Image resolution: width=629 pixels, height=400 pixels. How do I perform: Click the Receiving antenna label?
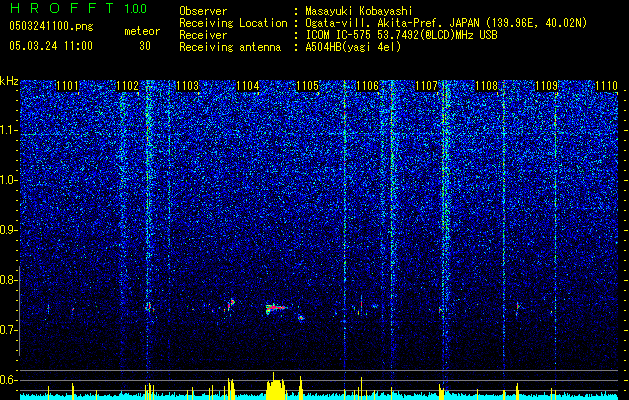(230, 47)
